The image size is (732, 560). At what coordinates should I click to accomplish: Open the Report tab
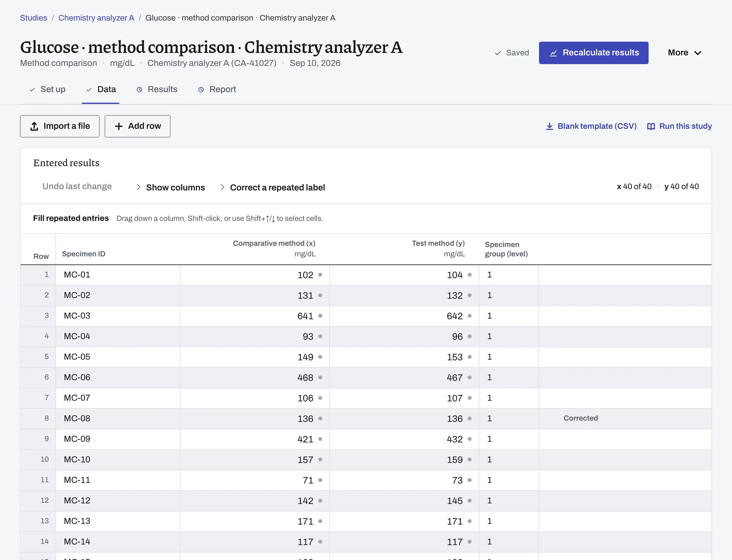[x=217, y=89]
